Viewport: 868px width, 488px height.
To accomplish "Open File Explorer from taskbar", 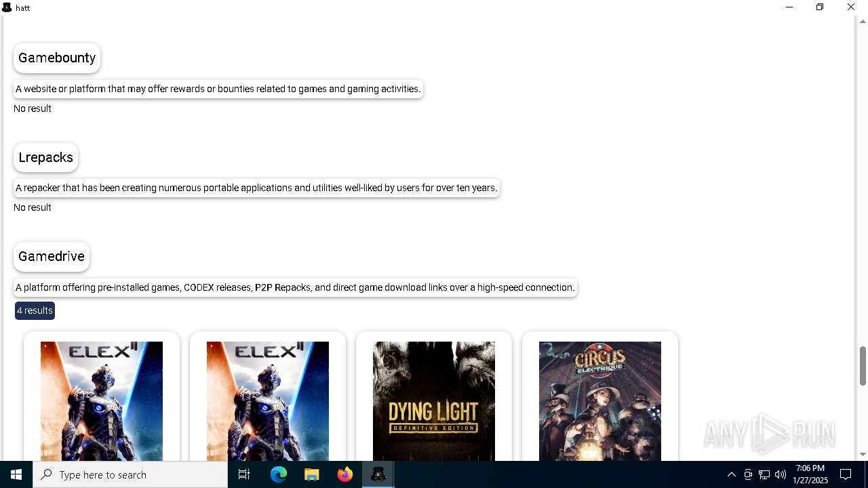I will pyautogui.click(x=311, y=474).
